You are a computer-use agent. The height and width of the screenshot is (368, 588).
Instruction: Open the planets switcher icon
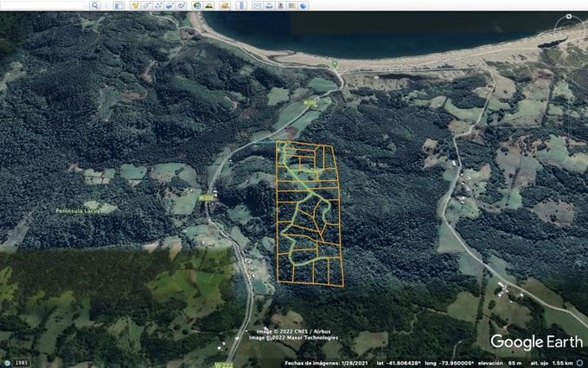tap(225, 5)
